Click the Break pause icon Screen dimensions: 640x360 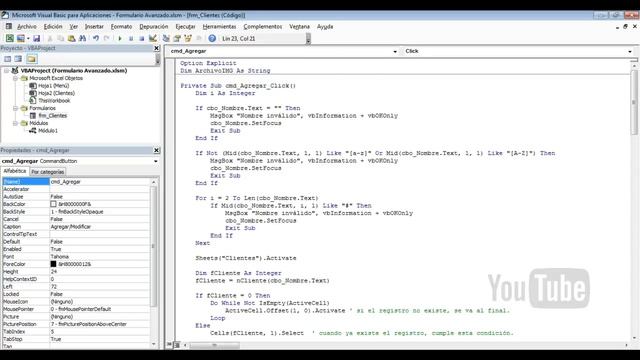pyautogui.click(x=131, y=38)
